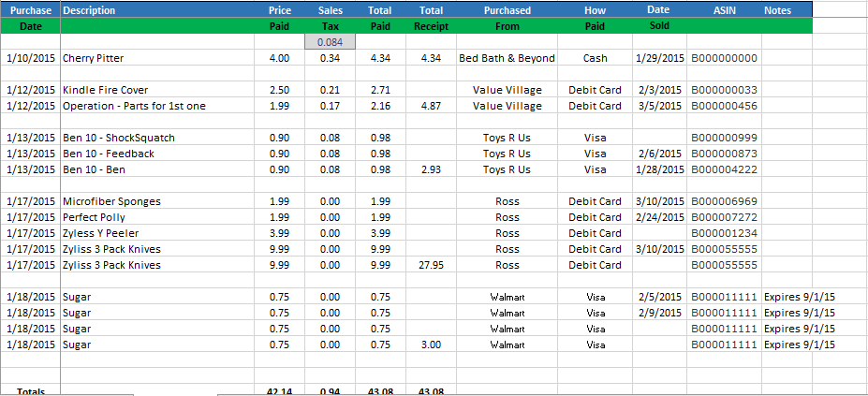The height and width of the screenshot is (396, 868).
Task: Click the 3.99 Zyless Y Peeler price
Action: point(280,233)
